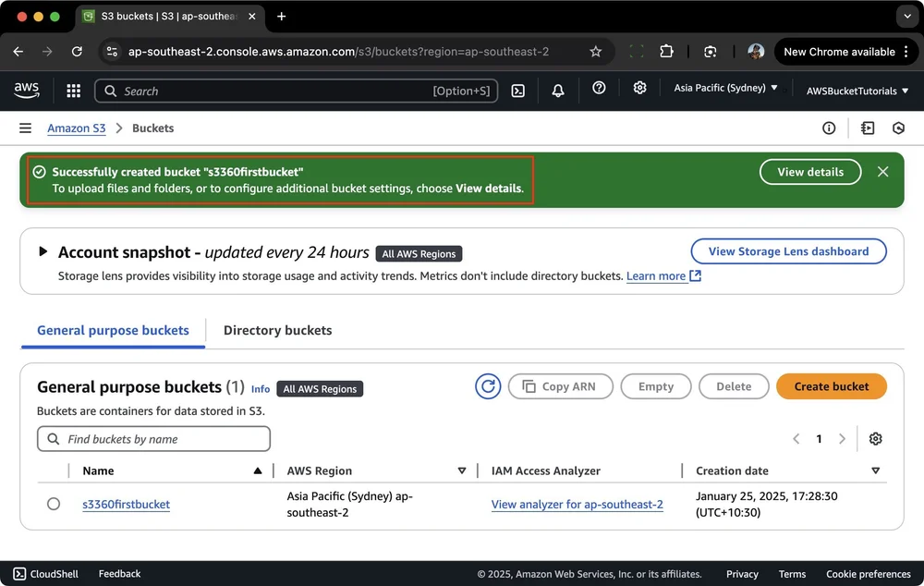The height and width of the screenshot is (586, 924).
Task: Click the Chrome screenshot capture icon
Action: tap(710, 52)
